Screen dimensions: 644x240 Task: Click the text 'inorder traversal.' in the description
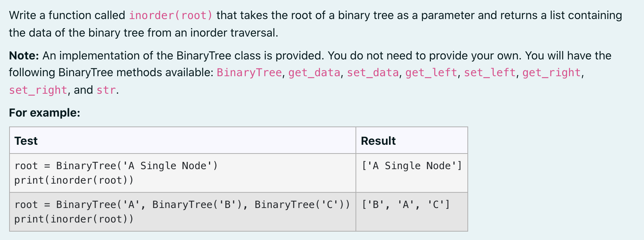(x=234, y=33)
